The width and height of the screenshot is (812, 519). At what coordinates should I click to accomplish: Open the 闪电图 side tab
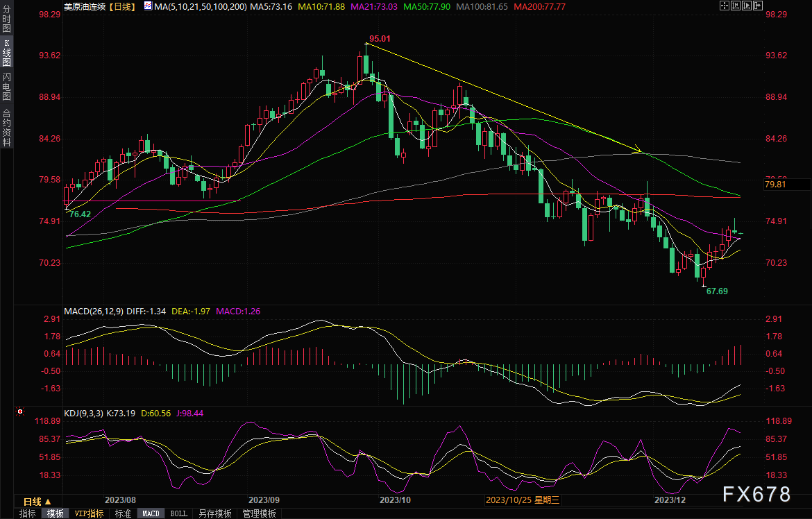[x=6, y=86]
